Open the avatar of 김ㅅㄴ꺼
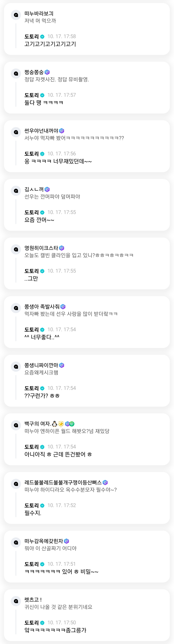This screenshot has width=174, height=644. coord(16,191)
